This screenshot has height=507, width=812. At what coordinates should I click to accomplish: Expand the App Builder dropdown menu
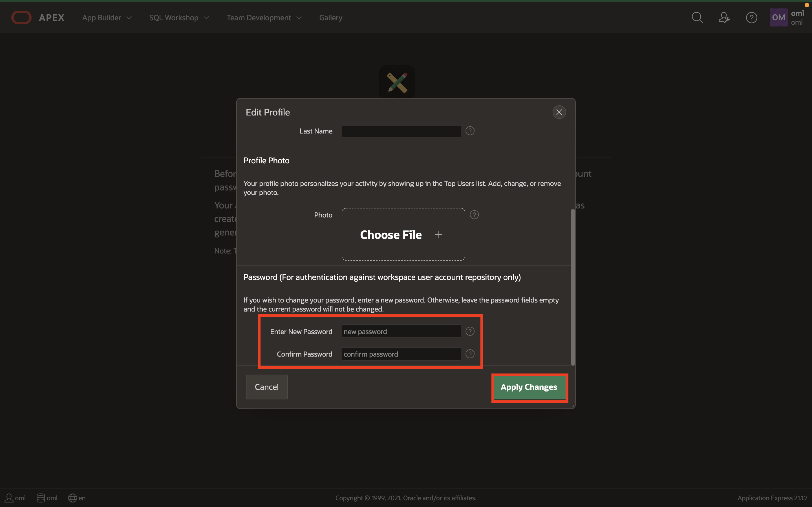tap(107, 17)
